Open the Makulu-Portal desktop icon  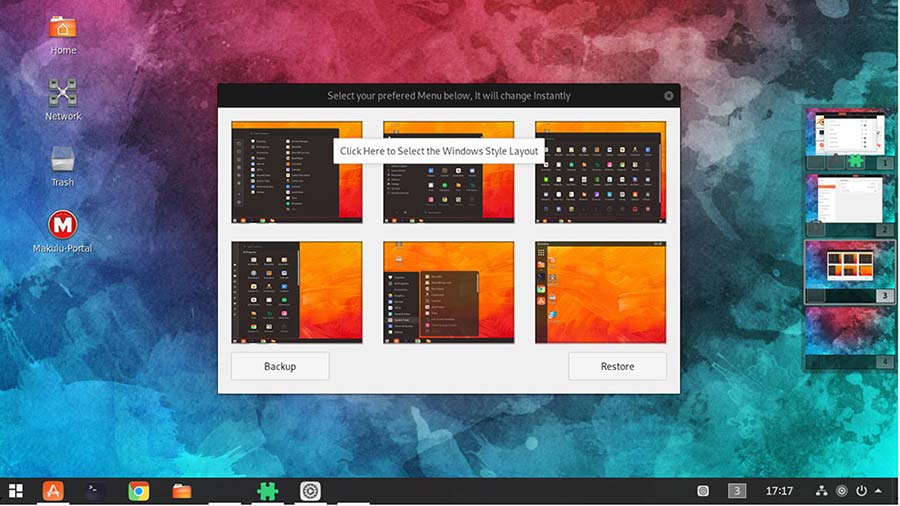(x=63, y=225)
